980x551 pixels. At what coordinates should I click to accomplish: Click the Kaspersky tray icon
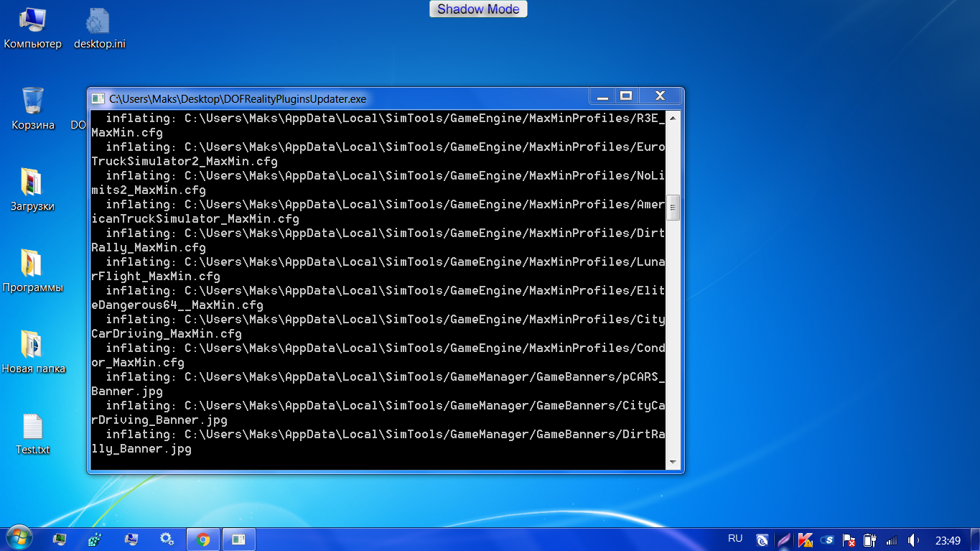point(806,540)
